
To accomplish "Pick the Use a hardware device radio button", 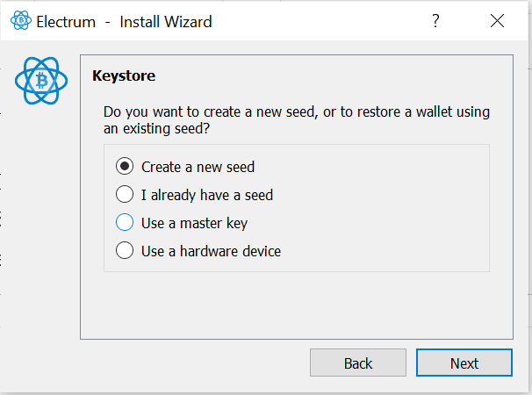I will click(125, 251).
